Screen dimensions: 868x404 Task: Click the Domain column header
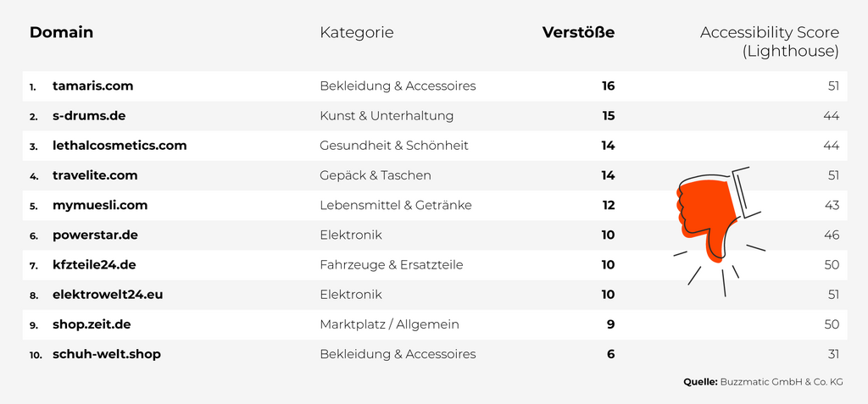(61, 32)
